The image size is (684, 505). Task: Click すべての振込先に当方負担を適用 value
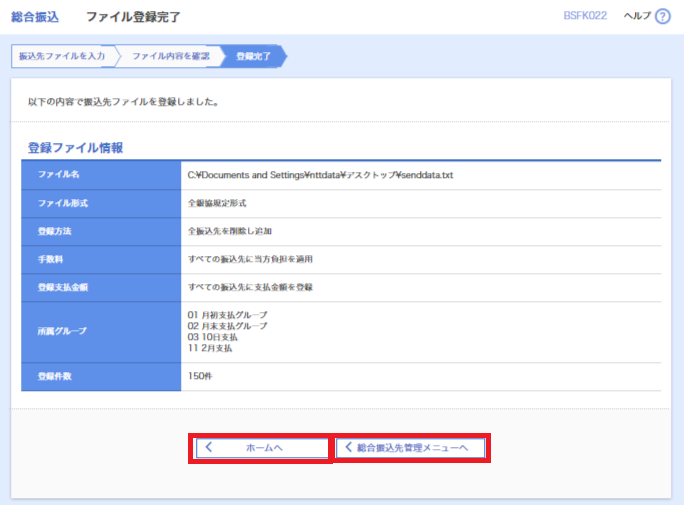coord(250,259)
